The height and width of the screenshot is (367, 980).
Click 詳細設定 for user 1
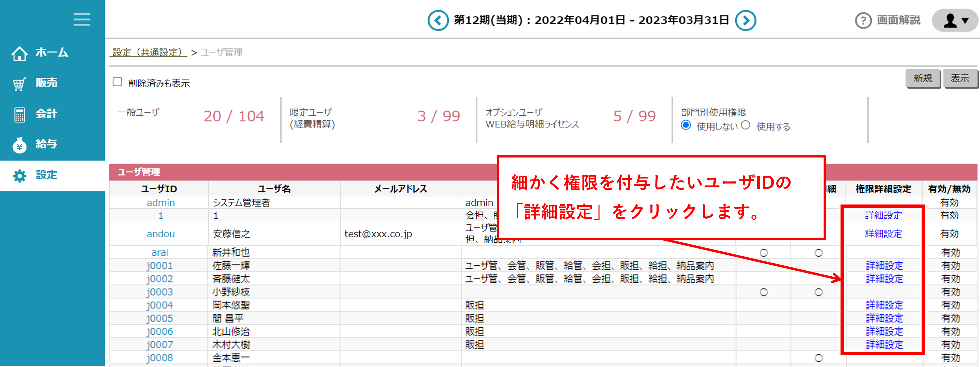coord(883,215)
